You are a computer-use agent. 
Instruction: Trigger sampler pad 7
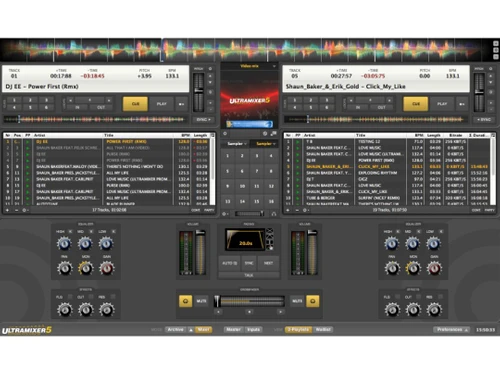pos(257,171)
